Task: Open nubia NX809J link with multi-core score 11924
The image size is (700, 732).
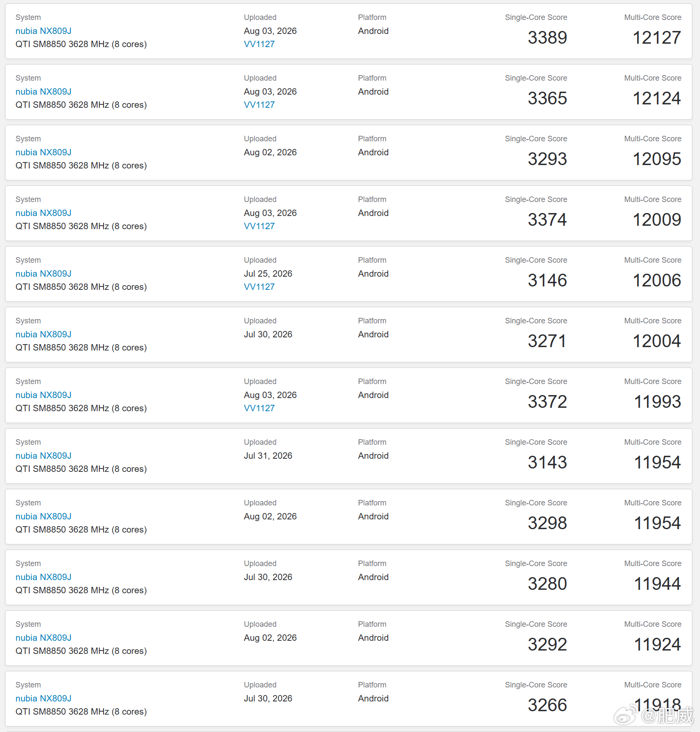Action: [43, 638]
